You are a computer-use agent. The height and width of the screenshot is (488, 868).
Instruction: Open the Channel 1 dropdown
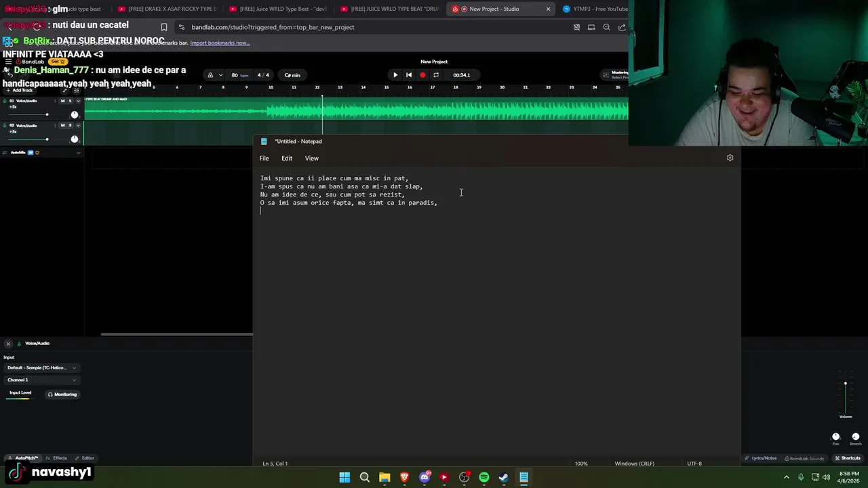pos(42,380)
